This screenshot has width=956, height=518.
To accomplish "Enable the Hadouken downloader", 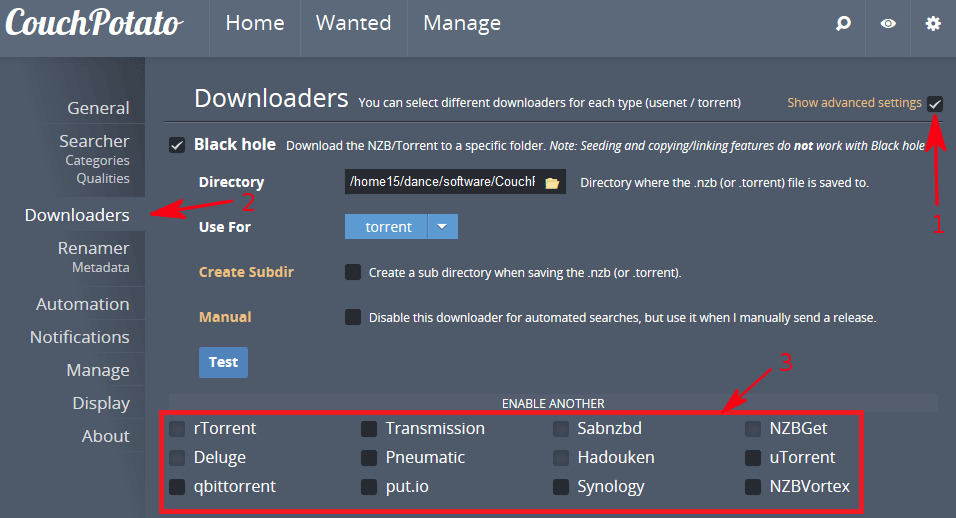I will (561, 457).
